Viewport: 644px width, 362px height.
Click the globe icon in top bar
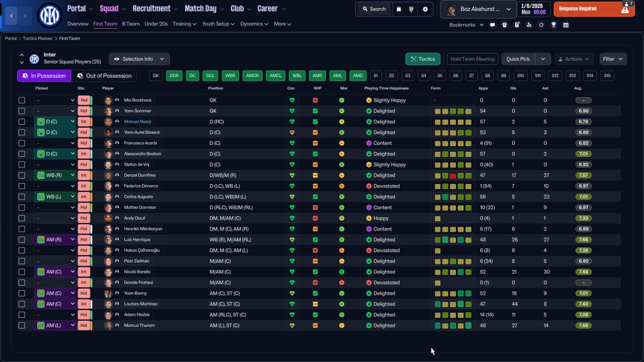coord(412,9)
